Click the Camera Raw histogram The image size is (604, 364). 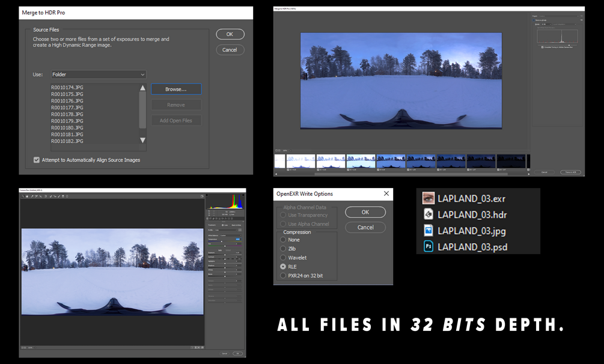point(225,201)
